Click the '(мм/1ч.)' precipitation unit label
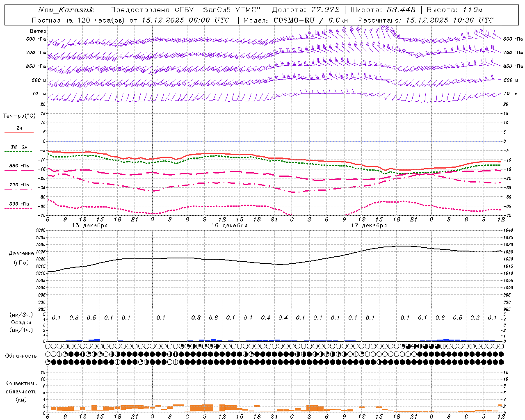Screen dimensions: 525x420 [21, 330]
